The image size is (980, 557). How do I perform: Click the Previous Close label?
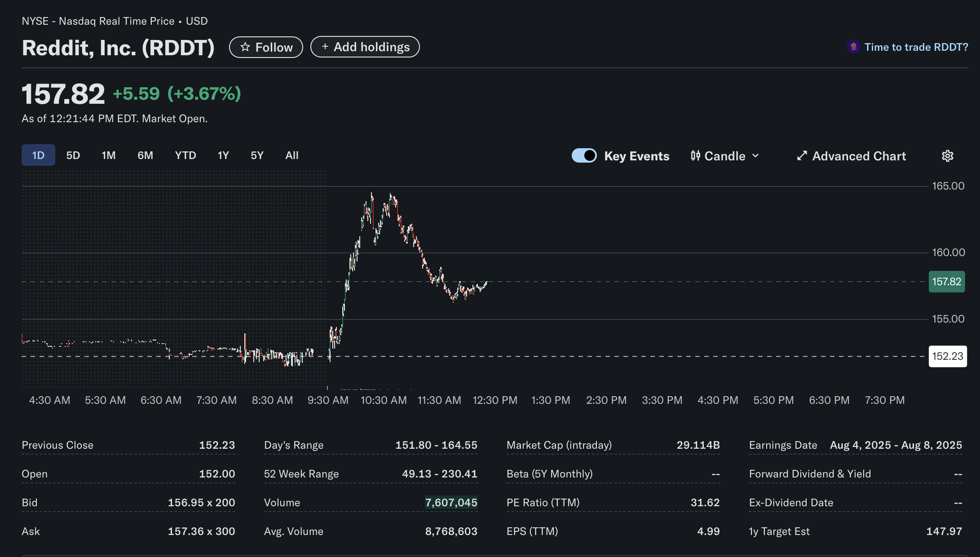[57, 445]
